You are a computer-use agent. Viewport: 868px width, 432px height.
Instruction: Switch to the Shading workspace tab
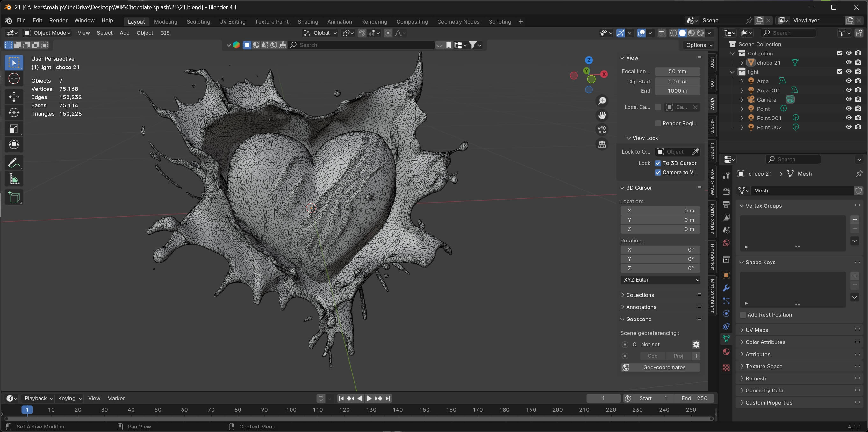pos(307,22)
